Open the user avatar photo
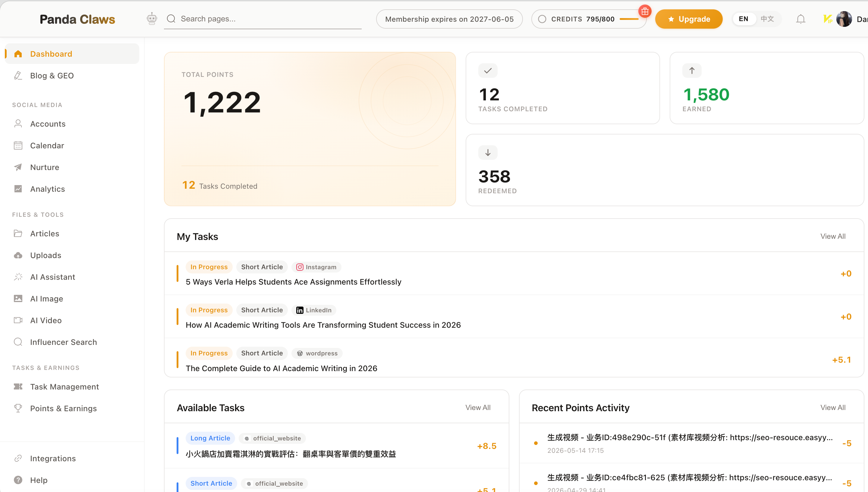868x492 pixels. click(x=844, y=19)
